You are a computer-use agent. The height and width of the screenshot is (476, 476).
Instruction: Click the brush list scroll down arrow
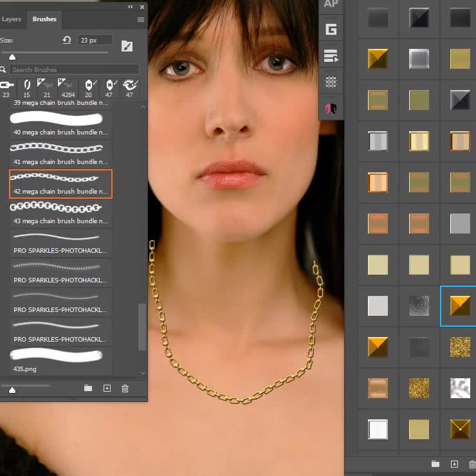tap(143, 373)
